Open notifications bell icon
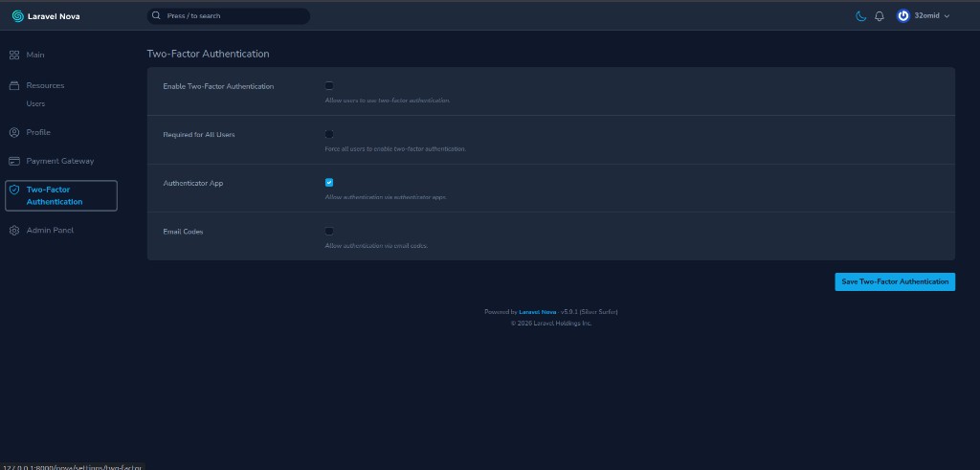The height and width of the screenshot is (470, 980). [880, 16]
